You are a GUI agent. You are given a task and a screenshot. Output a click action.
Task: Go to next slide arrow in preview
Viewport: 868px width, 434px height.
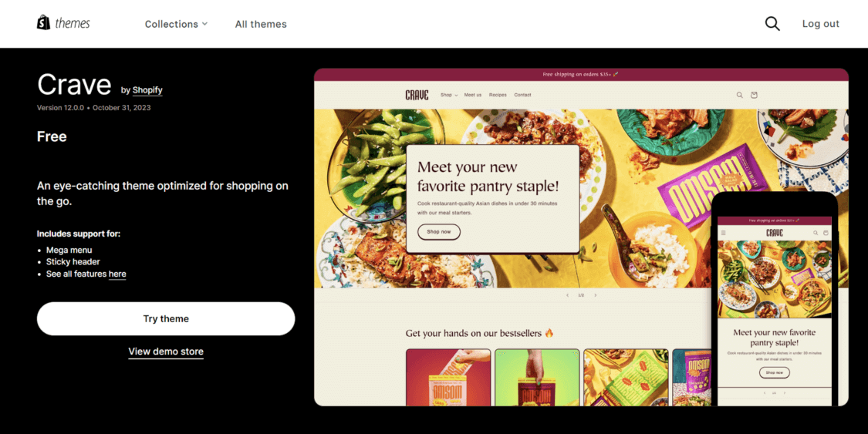[x=595, y=295]
